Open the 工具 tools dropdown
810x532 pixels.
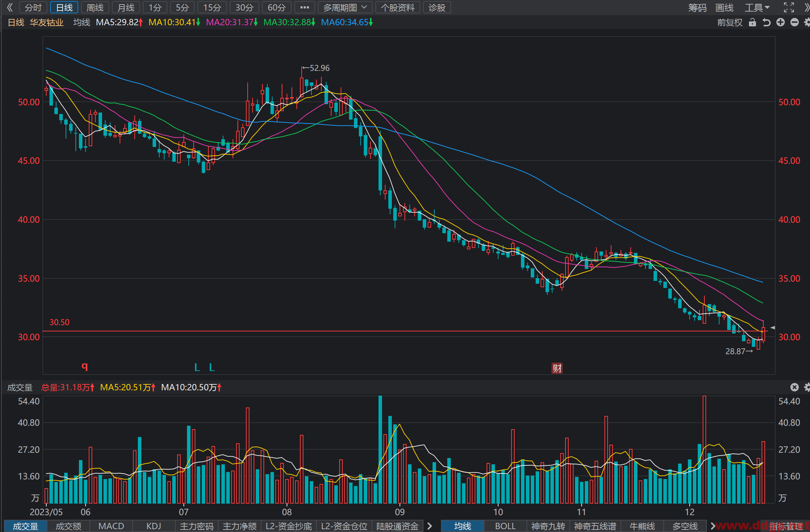[757, 7]
